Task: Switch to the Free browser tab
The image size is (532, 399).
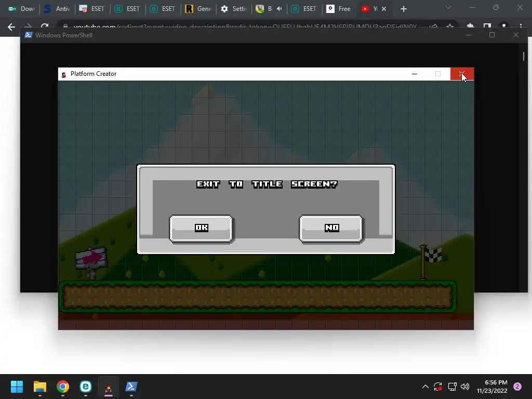Action: point(339,9)
